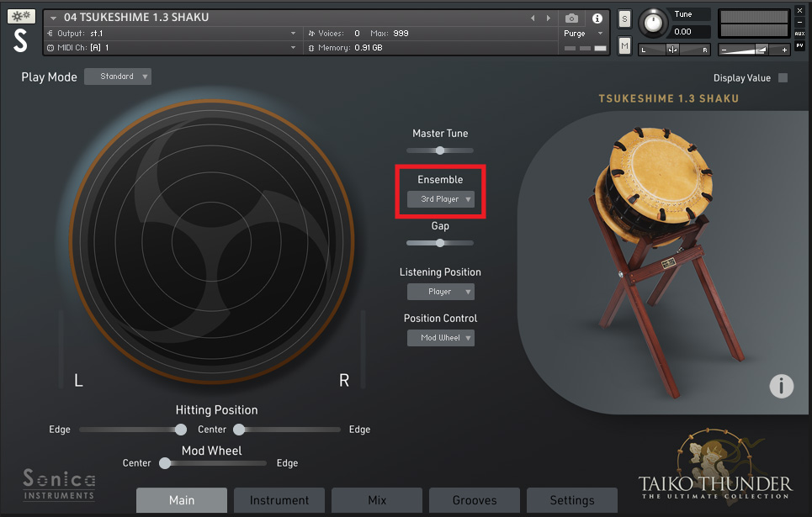Click the voices icon

click(x=311, y=33)
